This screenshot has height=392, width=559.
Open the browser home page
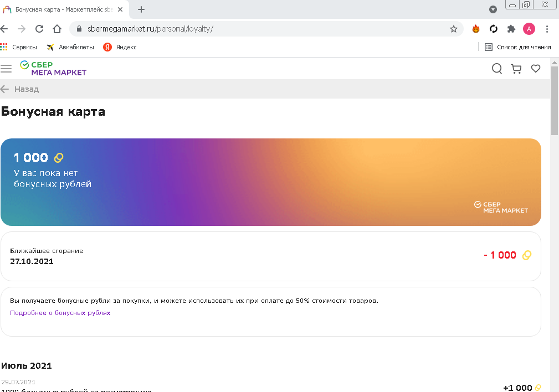57,29
